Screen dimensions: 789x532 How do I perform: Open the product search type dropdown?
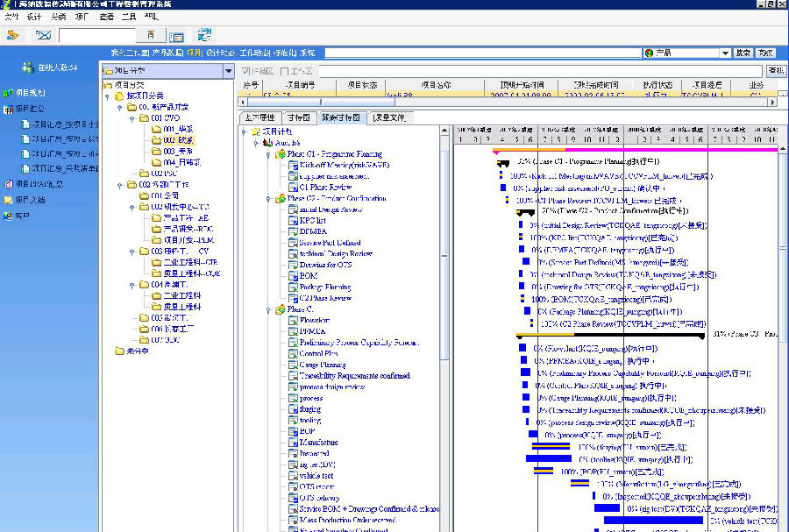pos(724,53)
